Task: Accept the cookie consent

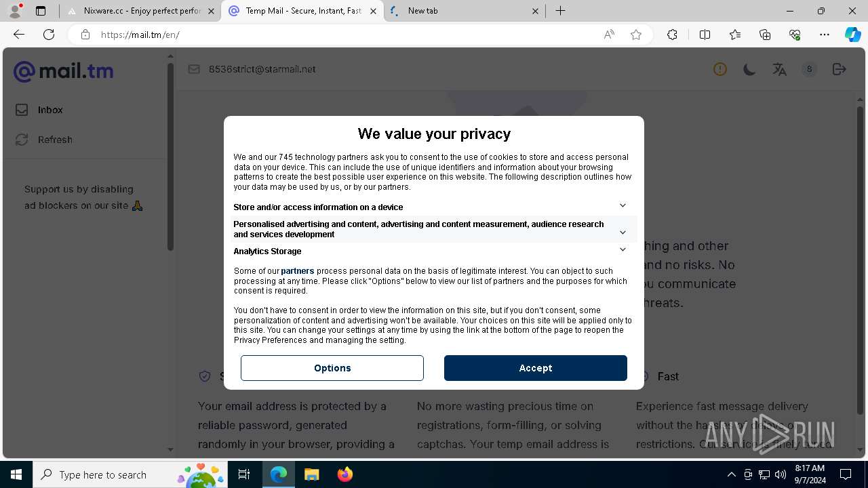Action: click(x=536, y=368)
